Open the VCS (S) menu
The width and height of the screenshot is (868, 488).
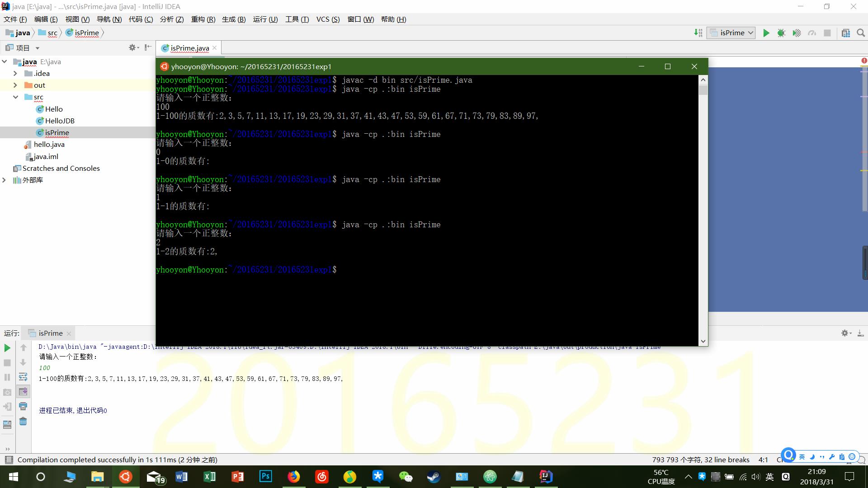pyautogui.click(x=328, y=19)
